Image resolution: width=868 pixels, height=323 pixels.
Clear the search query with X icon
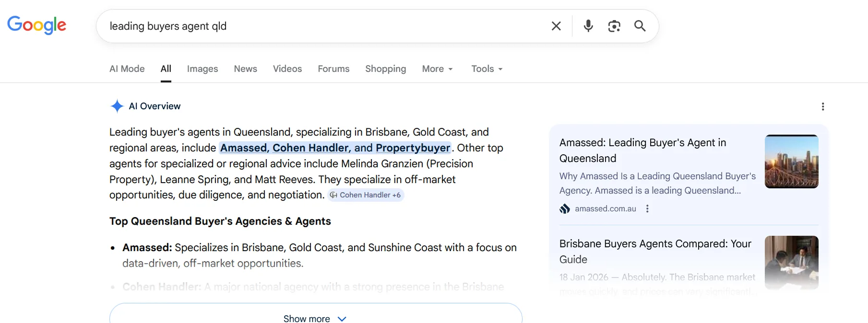556,26
